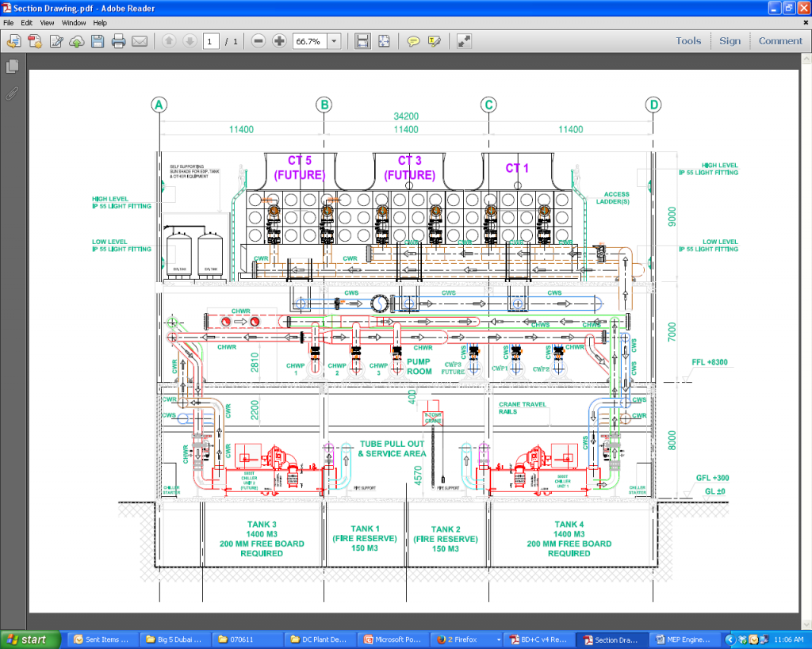Toggle scrolling page display mode
The height and width of the screenshot is (649, 812).
(x=362, y=41)
